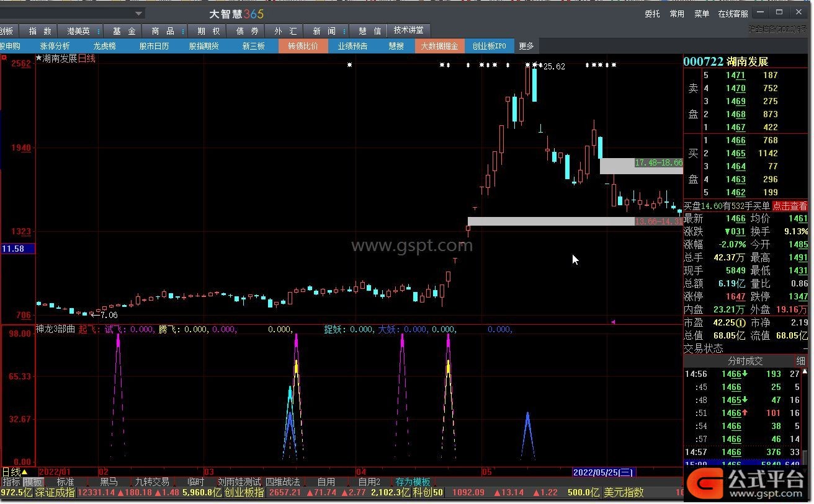Screen dimensions: 814x504
Task: Click 点击查看 red button in order panel
Action: pyautogui.click(x=790, y=206)
